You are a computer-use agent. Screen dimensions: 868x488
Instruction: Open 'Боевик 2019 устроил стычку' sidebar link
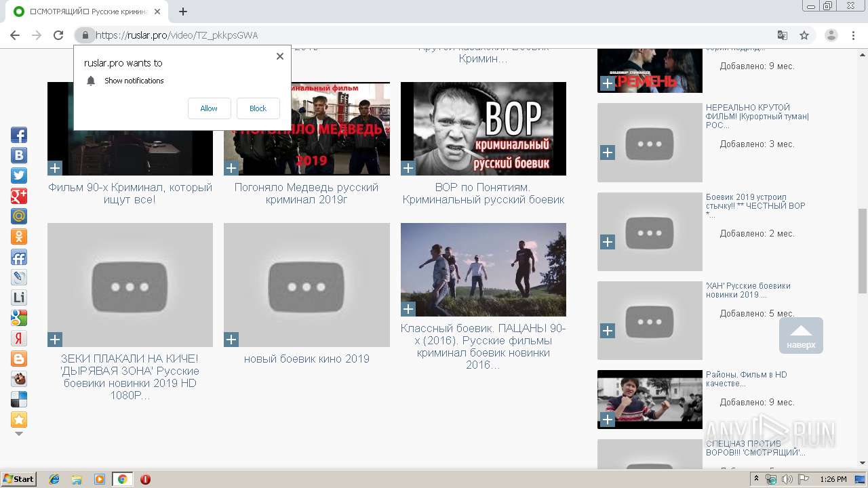click(x=755, y=206)
